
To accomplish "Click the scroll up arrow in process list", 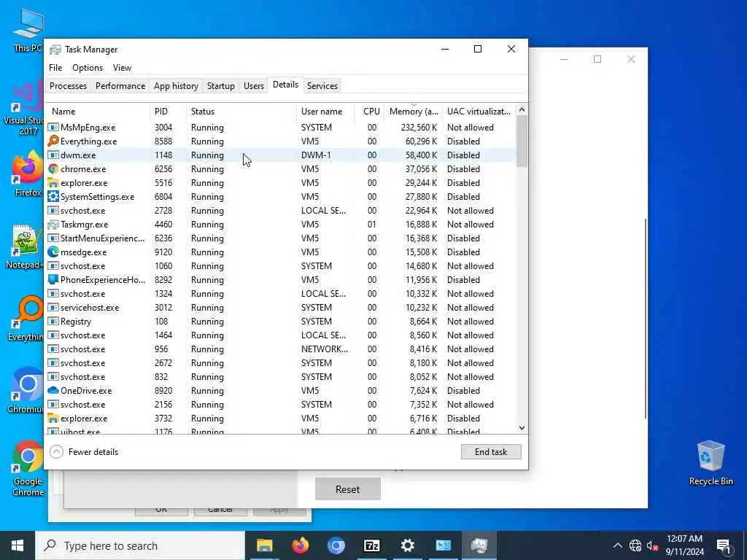I will (522, 109).
